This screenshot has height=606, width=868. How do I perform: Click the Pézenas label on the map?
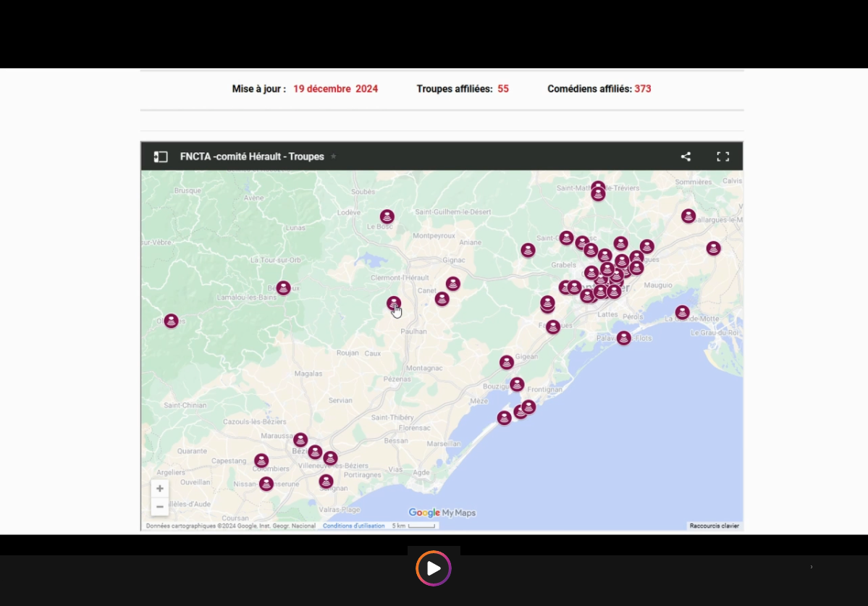[x=397, y=379]
